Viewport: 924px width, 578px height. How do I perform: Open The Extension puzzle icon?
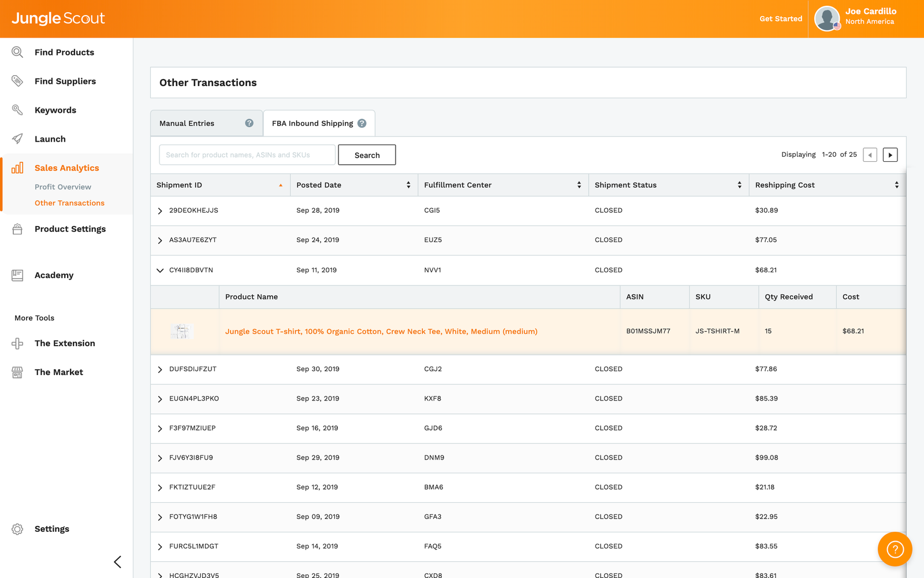(17, 343)
